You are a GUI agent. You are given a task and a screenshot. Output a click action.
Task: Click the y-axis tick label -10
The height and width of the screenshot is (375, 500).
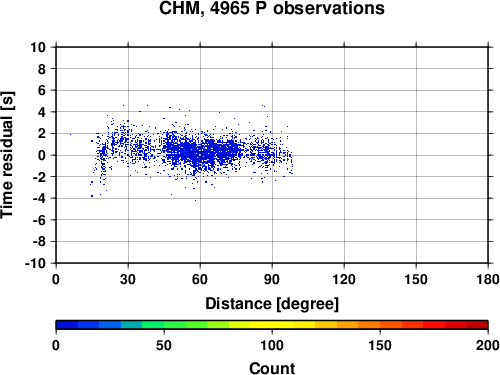(35, 263)
